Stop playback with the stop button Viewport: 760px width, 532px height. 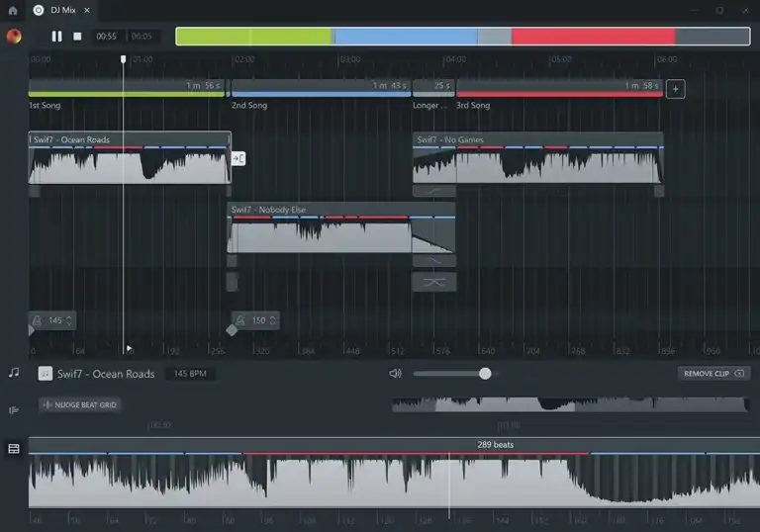pyautogui.click(x=77, y=37)
